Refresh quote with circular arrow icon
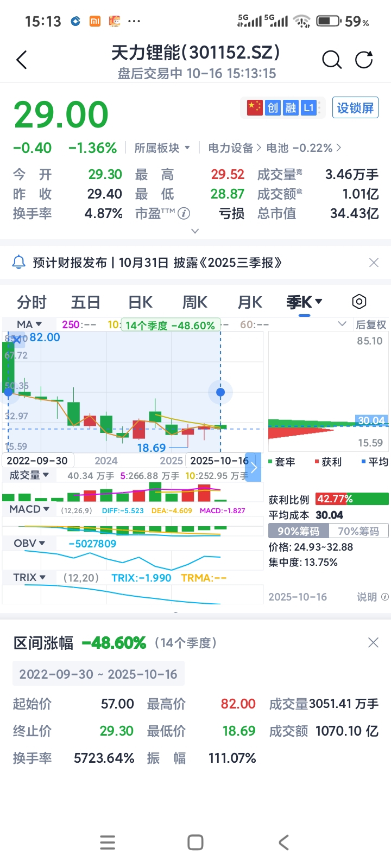This screenshot has height=868, width=391. pyautogui.click(x=364, y=60)
